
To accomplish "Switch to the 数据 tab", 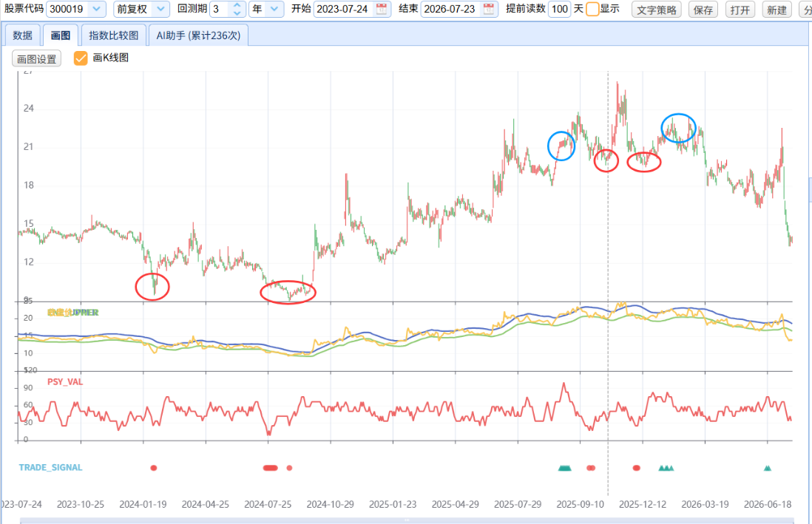I will tap(23, 35).
